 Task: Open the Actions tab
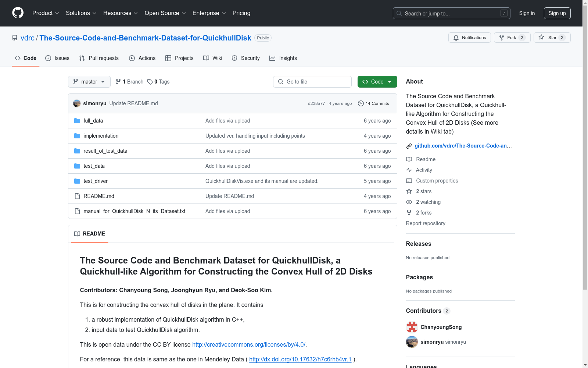[x=142, y=58]
